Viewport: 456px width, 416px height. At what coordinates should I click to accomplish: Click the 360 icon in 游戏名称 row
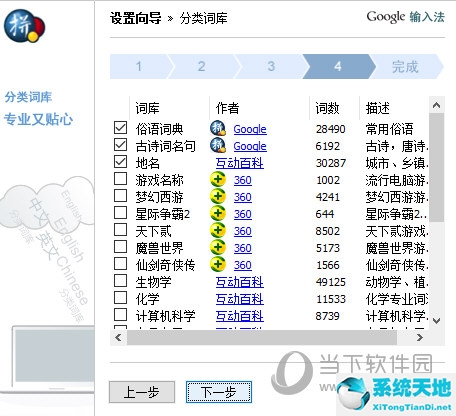coord(218,180)
